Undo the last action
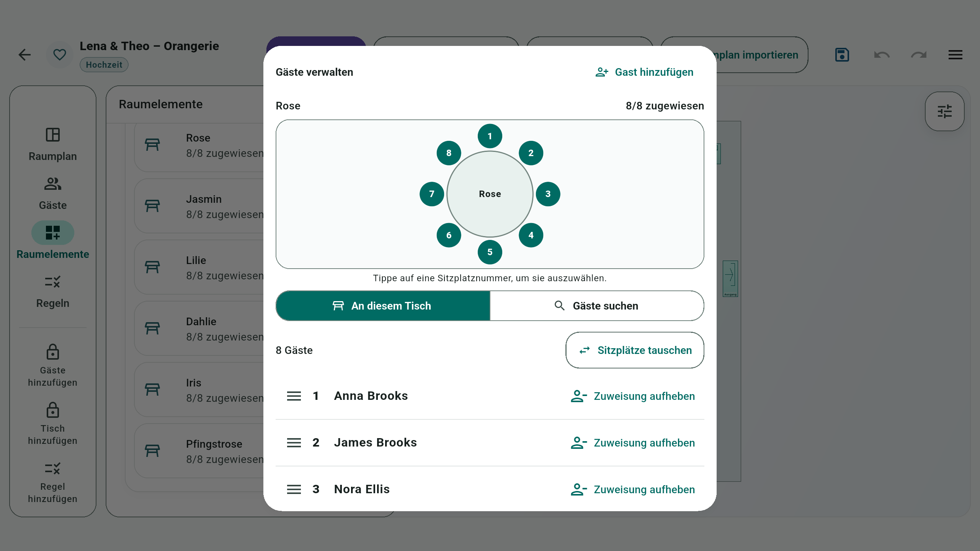This screenshot has width=980, height=551. [x=882, y=55]
